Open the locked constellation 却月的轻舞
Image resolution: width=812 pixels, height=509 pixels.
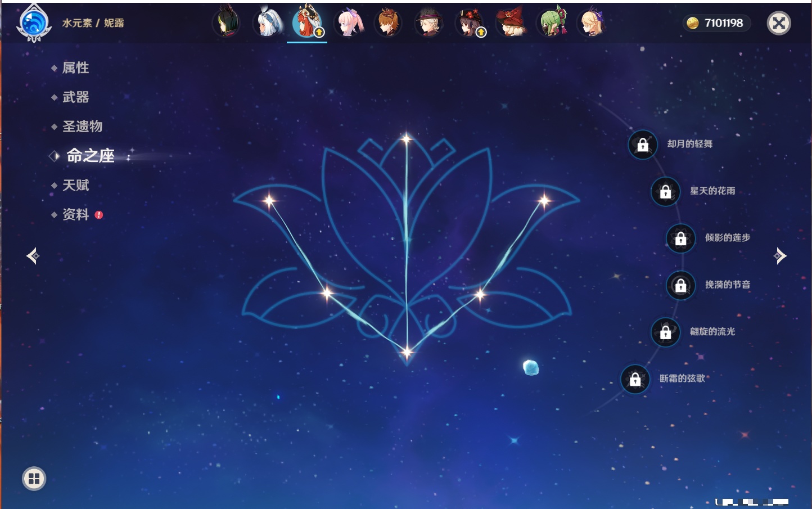[x=643, y=145]
